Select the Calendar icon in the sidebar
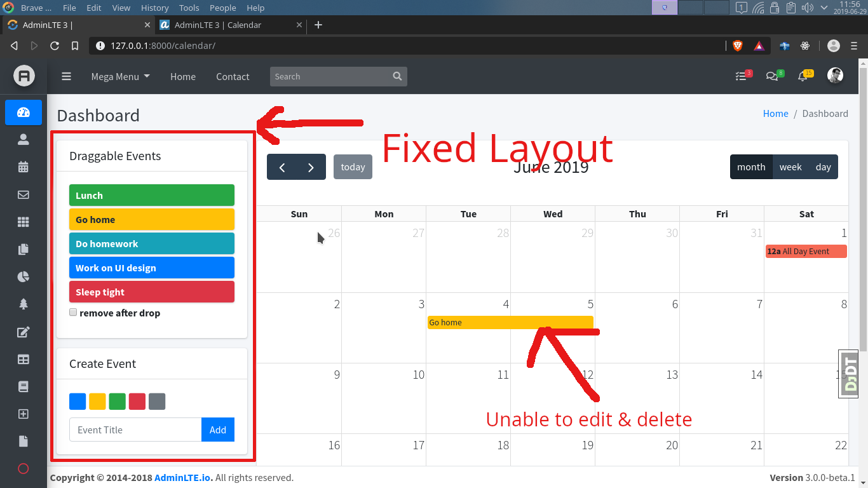The image size is (868, 488). click(x=23, y=166)
